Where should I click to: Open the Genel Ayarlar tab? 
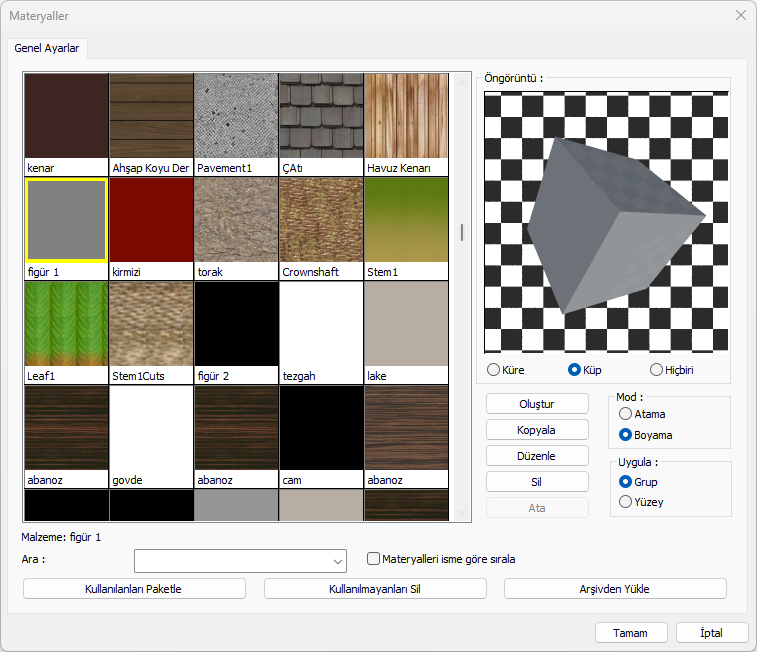tap(47, 48)
